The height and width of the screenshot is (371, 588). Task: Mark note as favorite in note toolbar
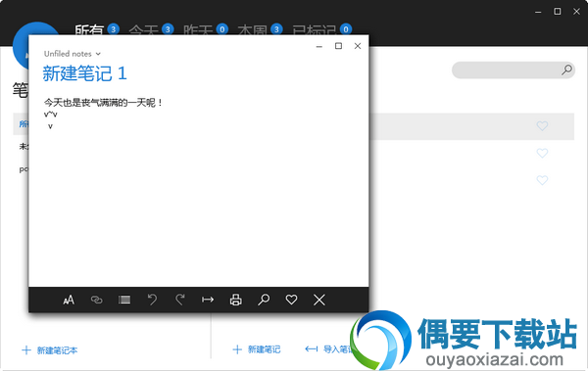click(291, 300)
